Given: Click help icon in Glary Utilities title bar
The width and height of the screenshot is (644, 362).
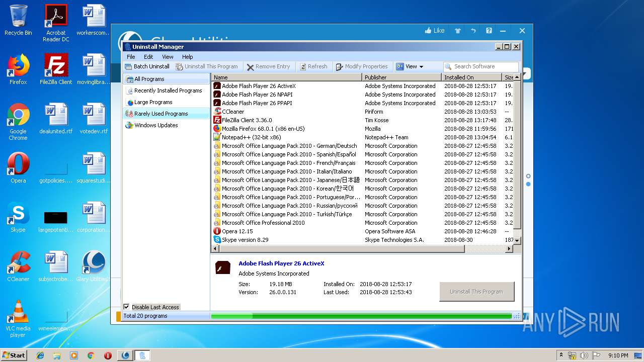Looking at the screenshot, I should [489, 31].
